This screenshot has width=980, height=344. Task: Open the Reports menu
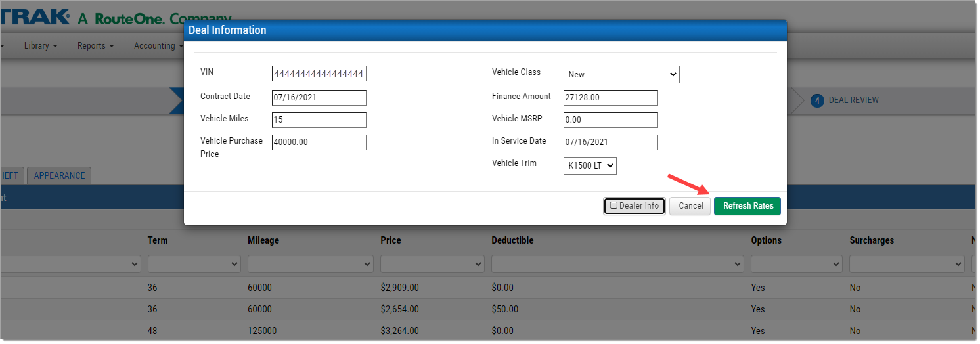(x=96, y=46)
